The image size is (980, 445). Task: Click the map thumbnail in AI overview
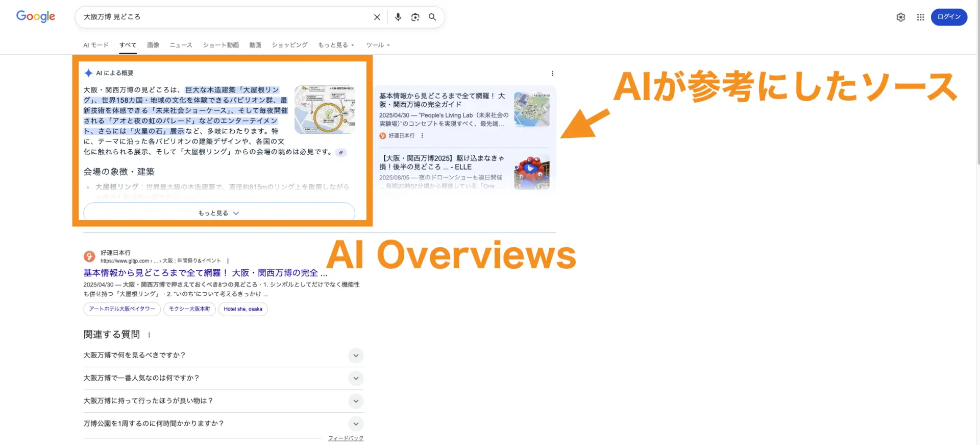pyautogui.click(x=325, y=109)
